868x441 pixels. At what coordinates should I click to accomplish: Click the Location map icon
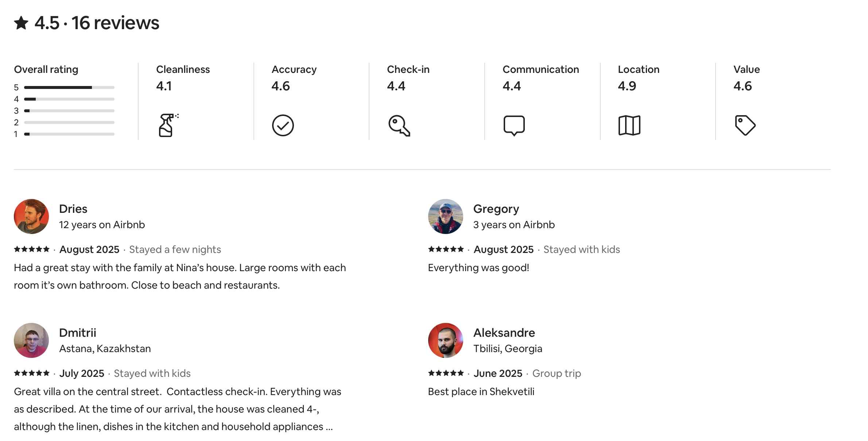click(629, 125)
